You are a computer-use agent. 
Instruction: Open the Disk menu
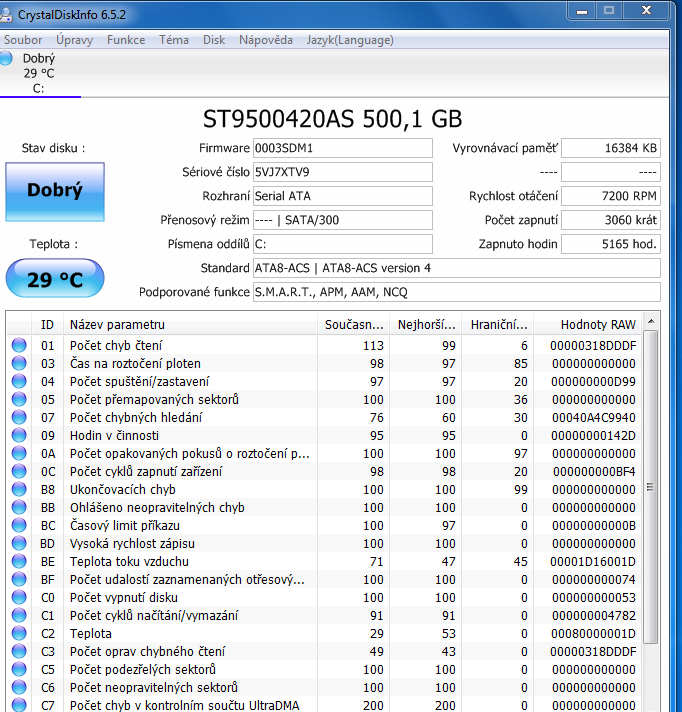(214, 40)
